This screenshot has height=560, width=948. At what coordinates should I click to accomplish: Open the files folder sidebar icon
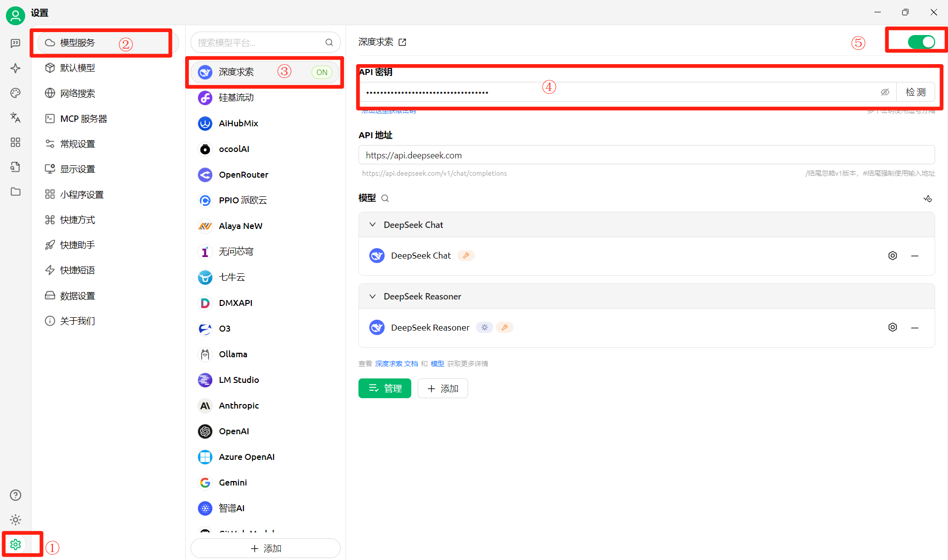(x=15, y=191)
